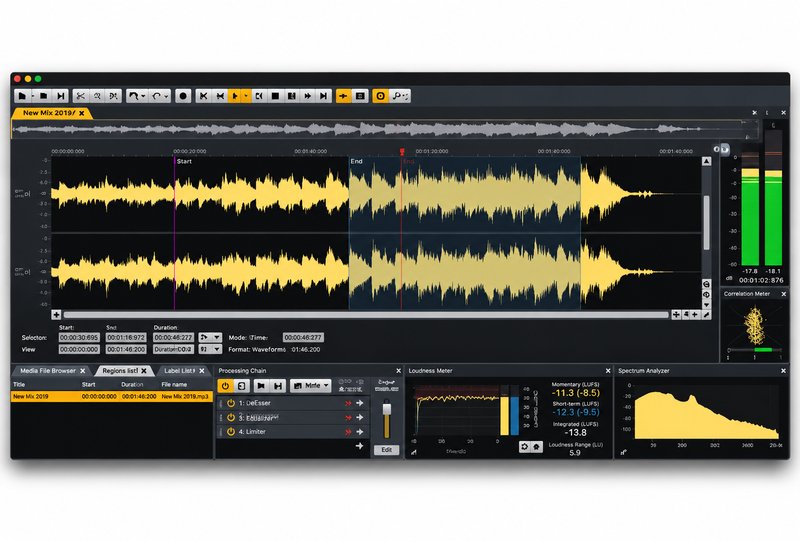Viewport: 800px width, 541px height.
Task: Start recording with the record button
Action: (x=183, y=95)
